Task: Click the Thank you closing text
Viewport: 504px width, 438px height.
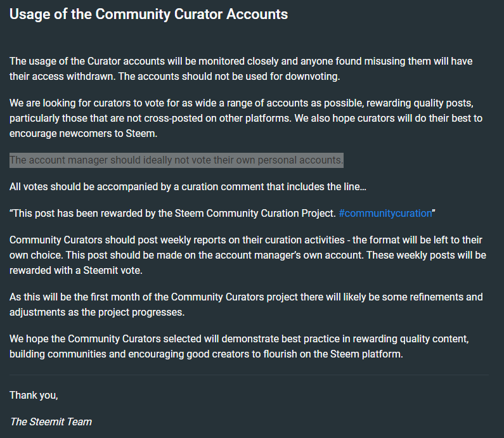Action: [34, 396]
